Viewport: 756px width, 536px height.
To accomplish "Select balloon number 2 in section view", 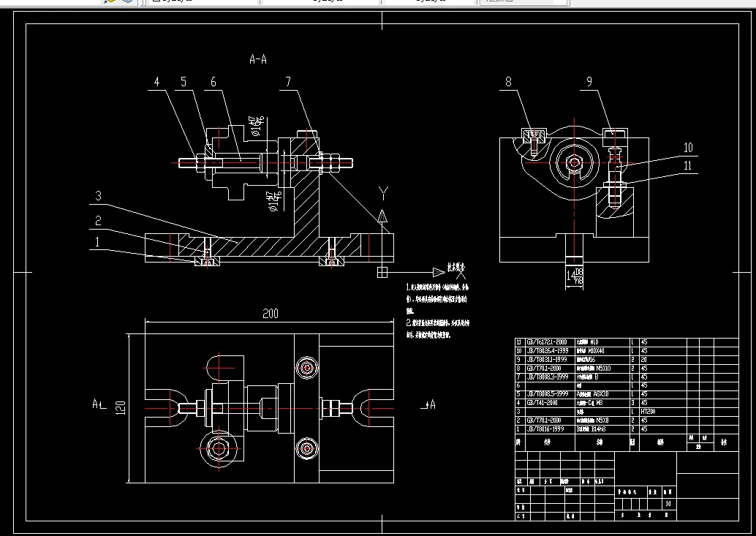I will 99,220.
